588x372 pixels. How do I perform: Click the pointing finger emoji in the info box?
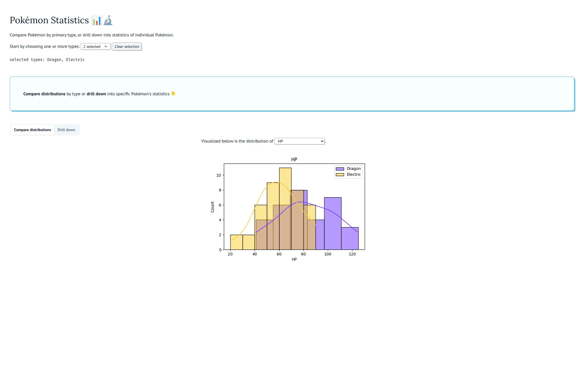tap(173, 94)
